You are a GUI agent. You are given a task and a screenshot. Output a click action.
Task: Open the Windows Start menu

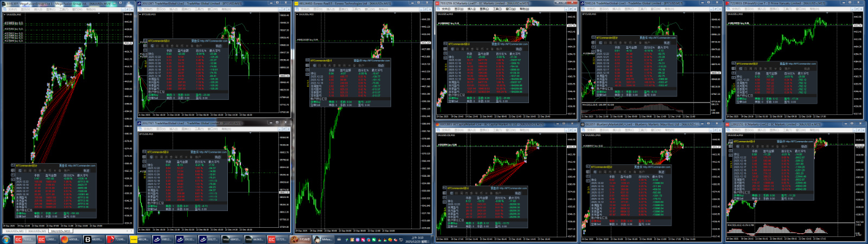[6, 239]
